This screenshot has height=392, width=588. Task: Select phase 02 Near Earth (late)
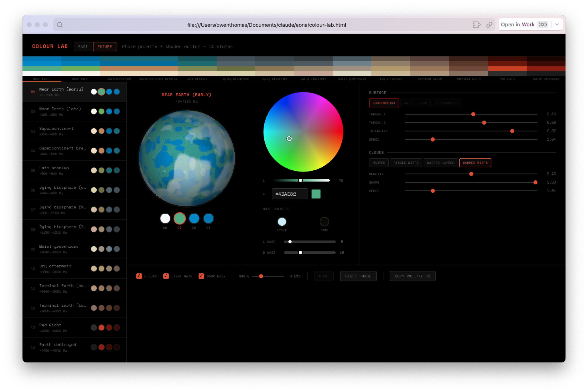(74, 112)
